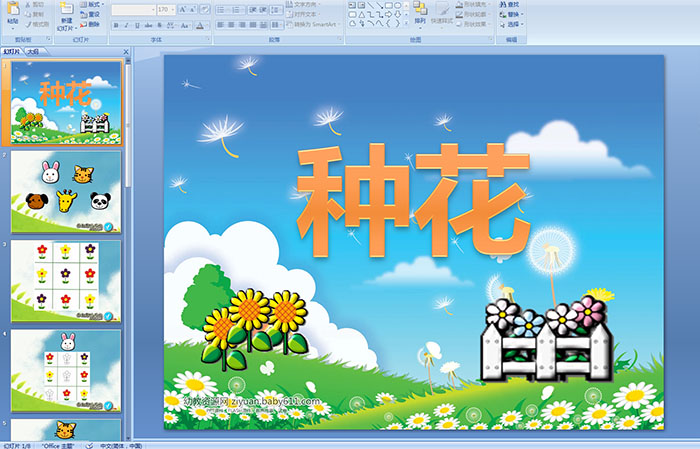
Task: Decrease font size with the small A
Action: (193, 9)
